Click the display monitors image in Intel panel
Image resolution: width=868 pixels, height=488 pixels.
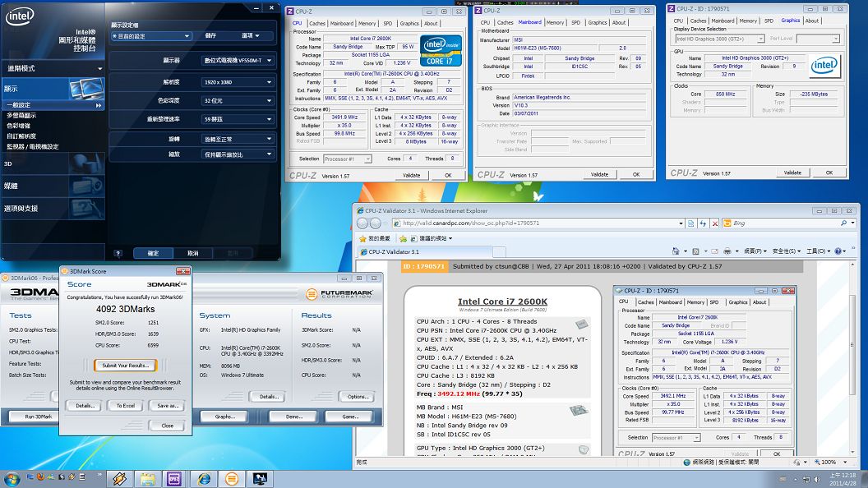[86, 89]
